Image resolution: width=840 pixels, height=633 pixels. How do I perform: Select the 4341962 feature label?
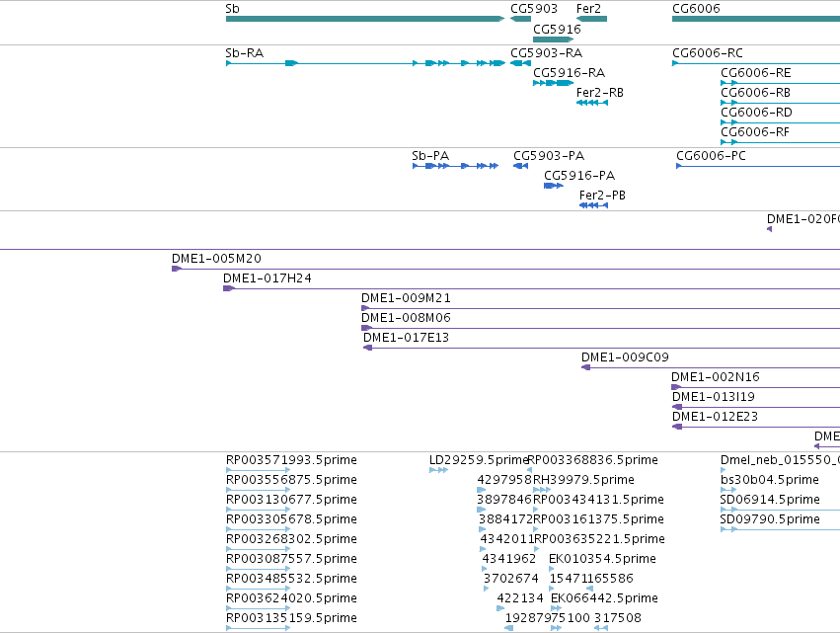tap(509, 559)
